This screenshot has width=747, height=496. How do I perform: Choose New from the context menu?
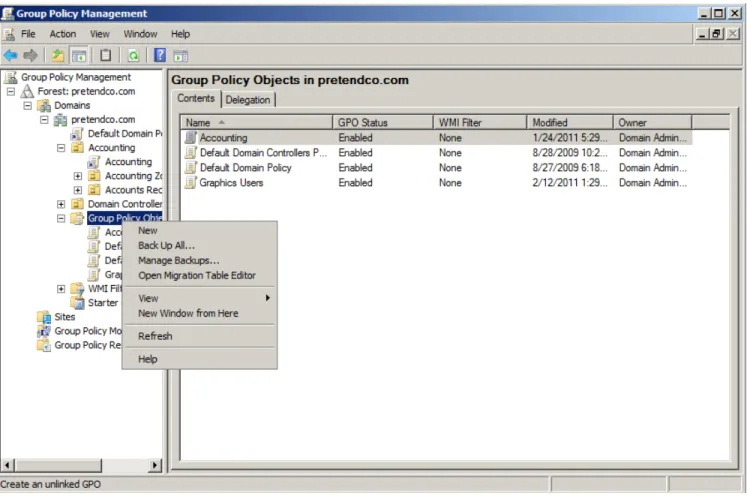click(200, 231)
